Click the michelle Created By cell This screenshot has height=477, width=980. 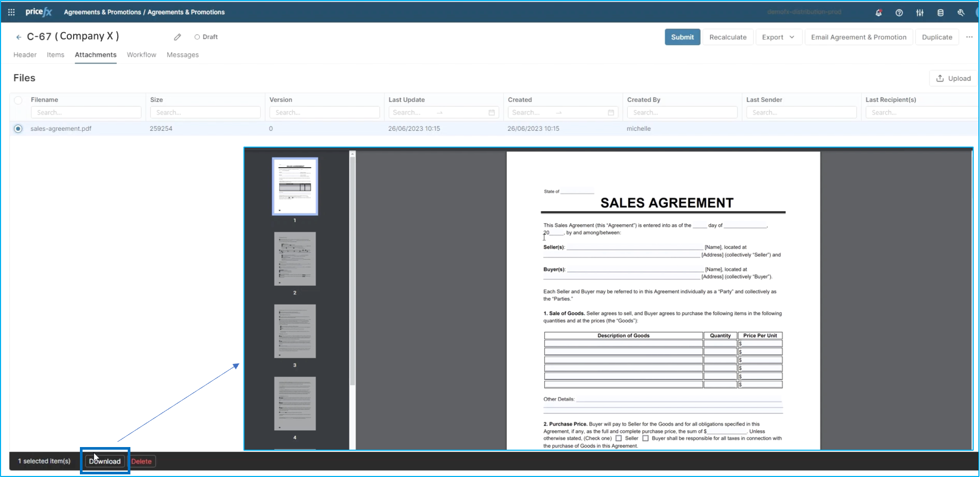(639, 129)
